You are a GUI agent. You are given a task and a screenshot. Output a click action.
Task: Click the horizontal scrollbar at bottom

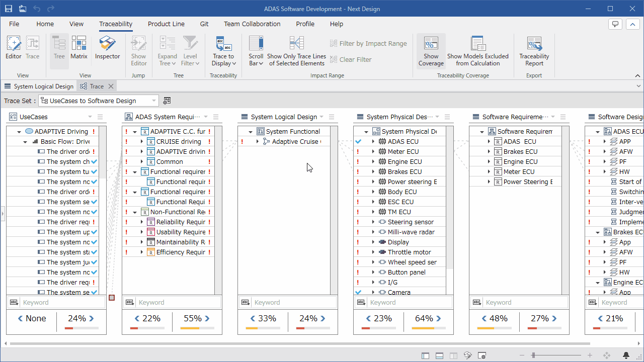[x=300, y=344]
